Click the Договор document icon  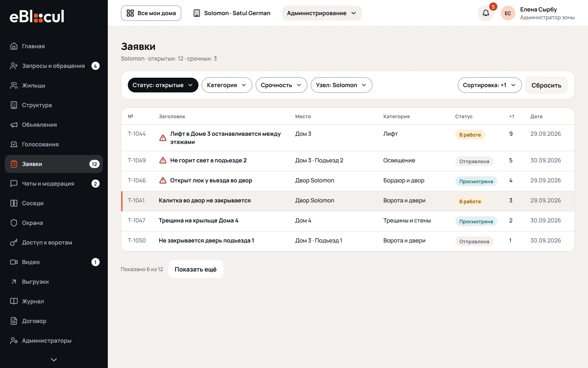[x=14, y=321]
